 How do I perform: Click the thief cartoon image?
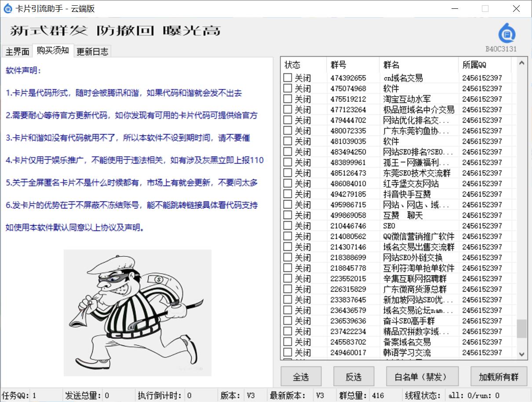(138, 313)
